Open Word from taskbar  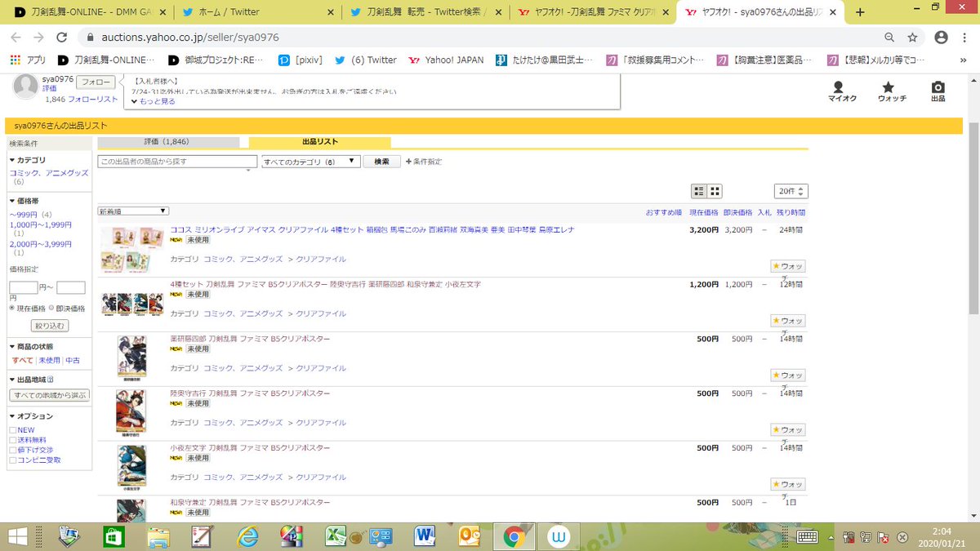click(x=424, y=537)
